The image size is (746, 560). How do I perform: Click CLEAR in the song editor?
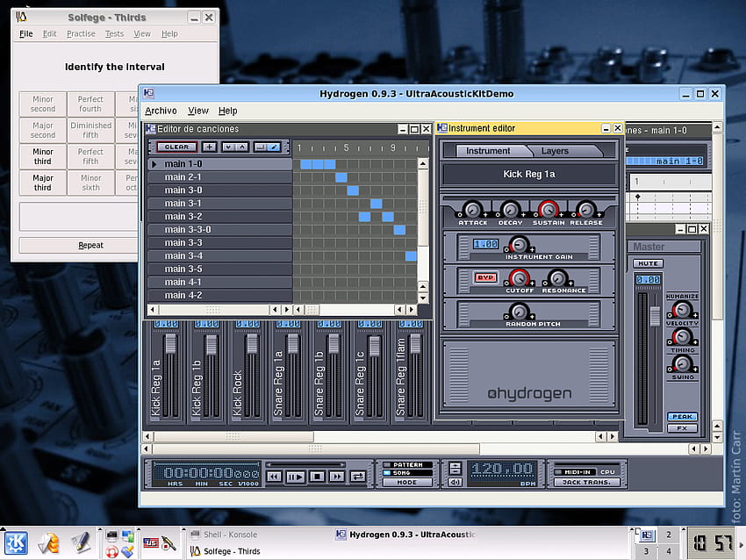176,147
